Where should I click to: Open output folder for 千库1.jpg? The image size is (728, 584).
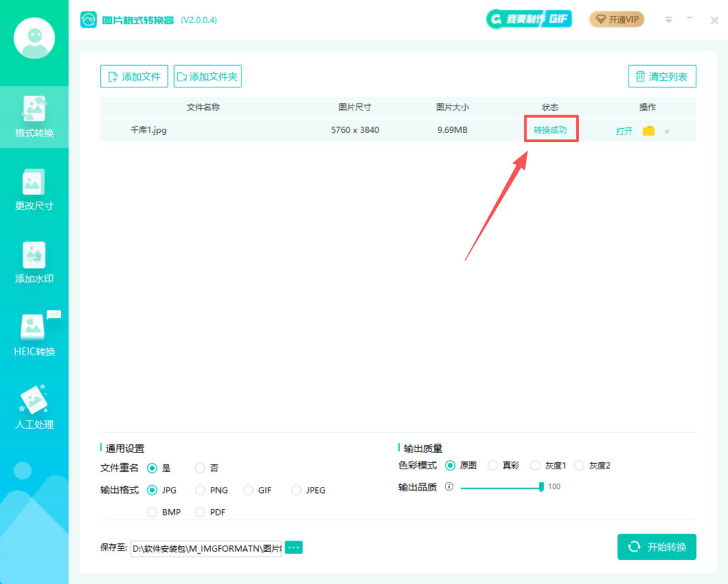point(649,131)
